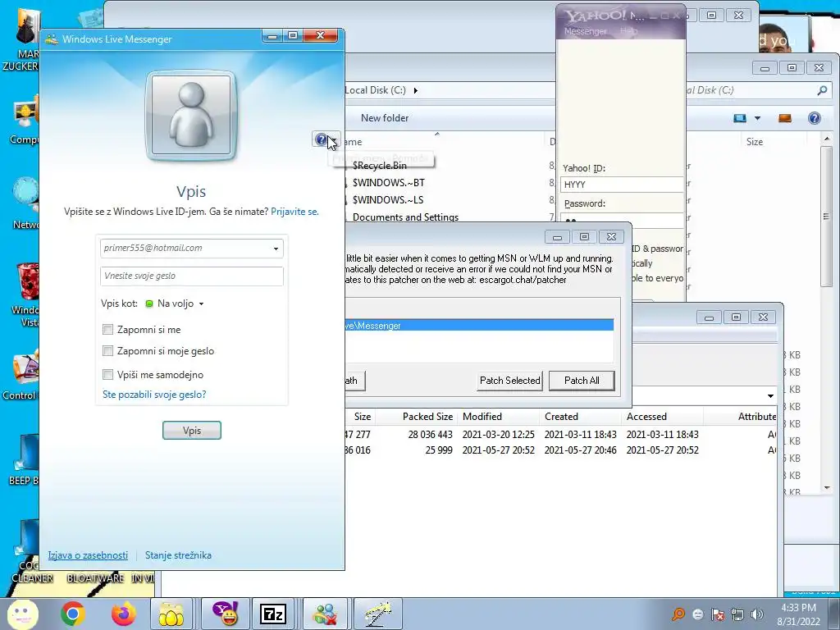840x630 pixels.
Task: Switch to 7-Zip on the taskbar
Action: click(273, 614)
